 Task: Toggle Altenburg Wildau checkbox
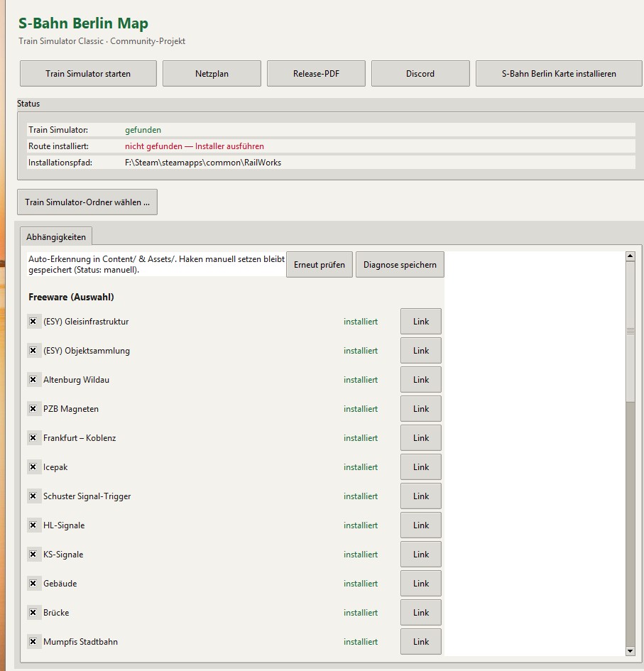pos(33,380)
